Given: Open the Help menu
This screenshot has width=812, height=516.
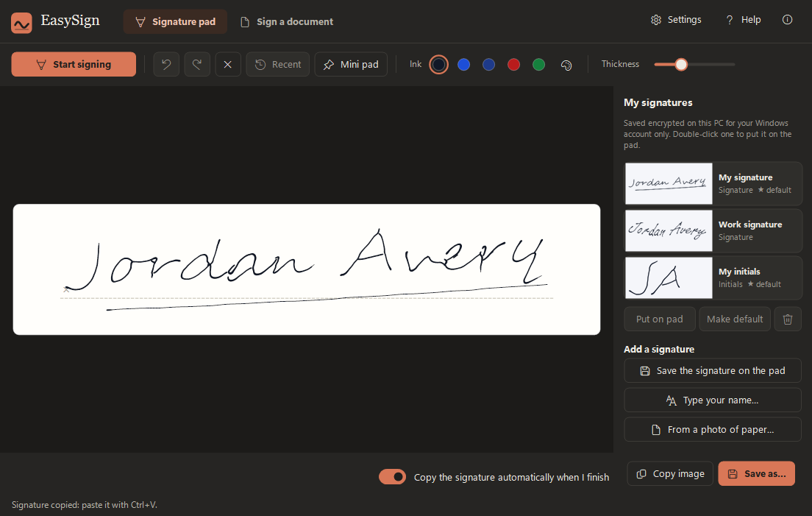Looking at the screenshot, I should (743, 20).
